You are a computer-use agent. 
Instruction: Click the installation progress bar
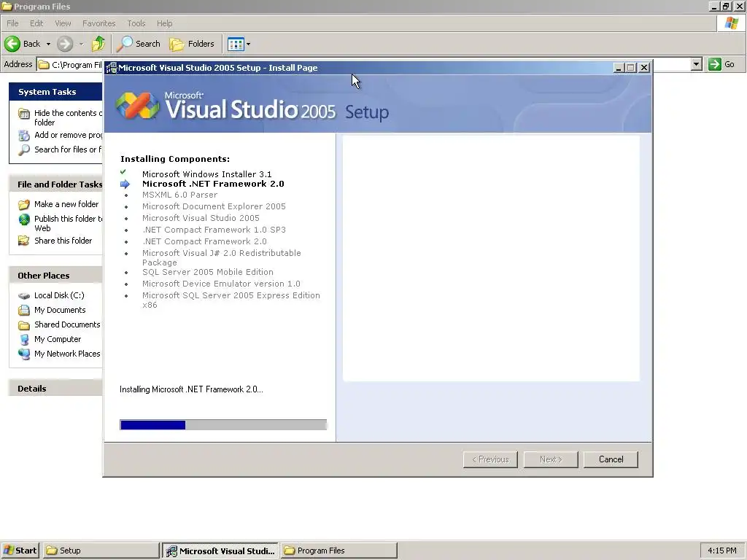(x=223, y=425)
